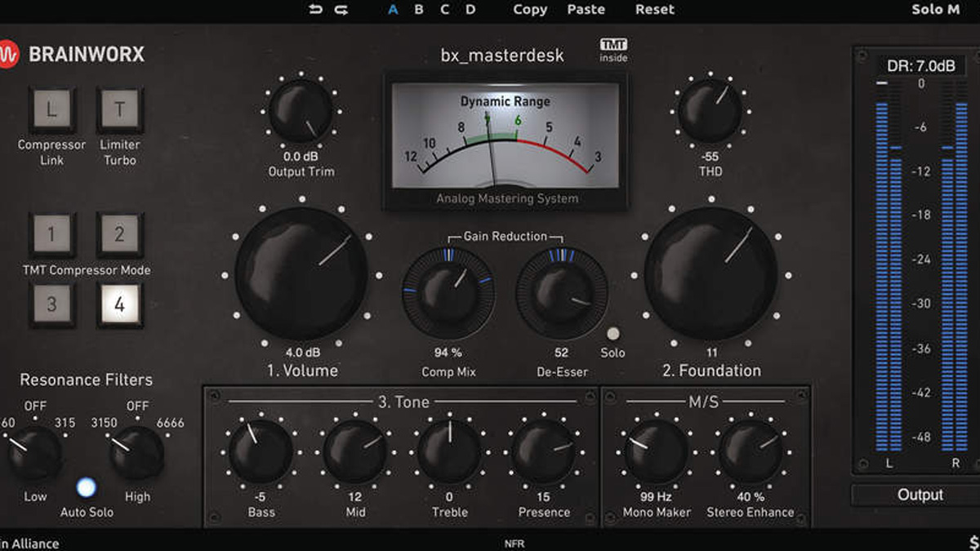Click the TMT inside badge
Image resolution: width=980 pixels, height=551 pixels.
tap(613, 50)
